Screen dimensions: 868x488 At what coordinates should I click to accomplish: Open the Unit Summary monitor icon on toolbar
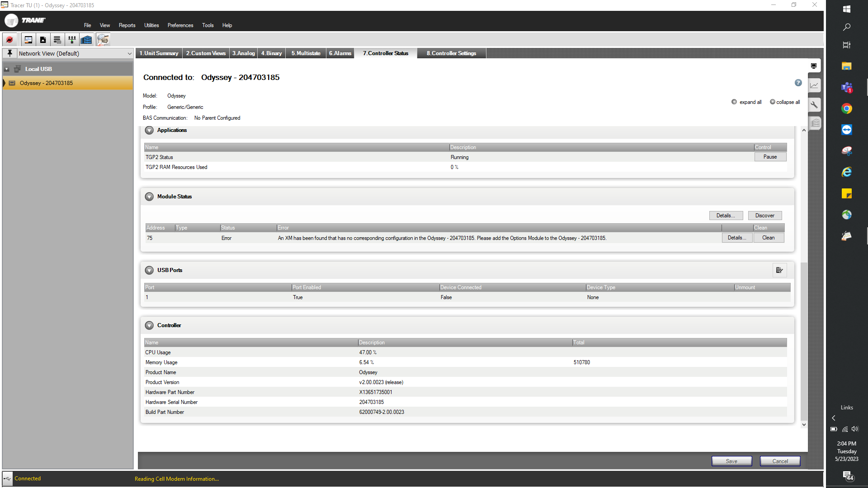[x=28, y=39]
